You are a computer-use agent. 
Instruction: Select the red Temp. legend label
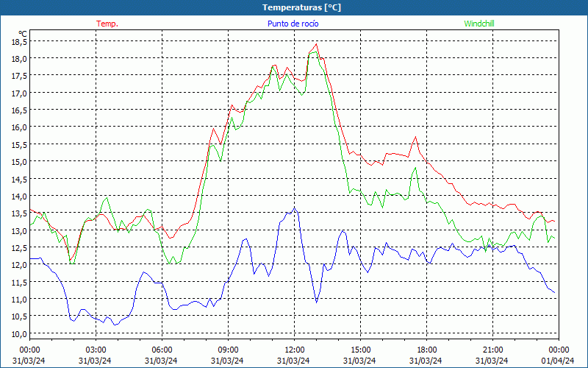[x=107, y=24]
